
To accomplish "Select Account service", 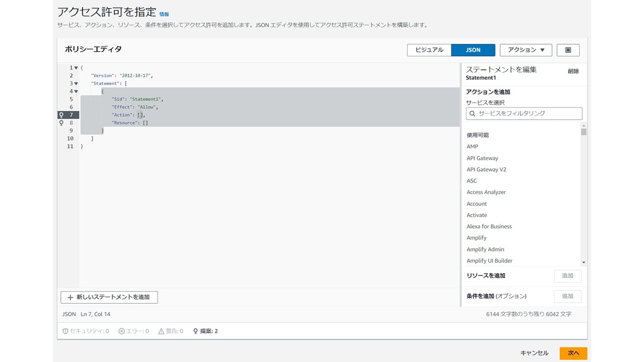I will click(x=476, y=204).
